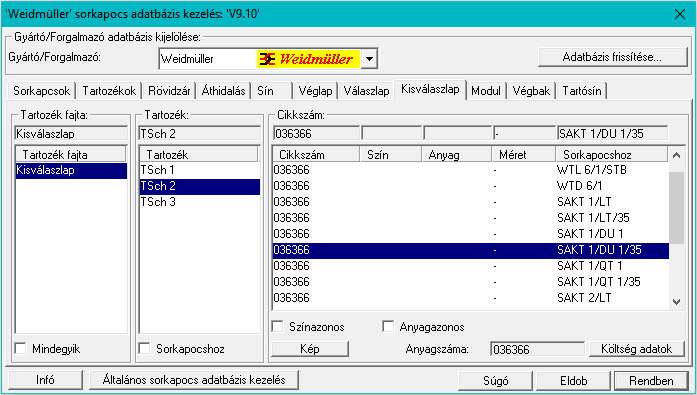Select the SAKT 1/LT row

click(471, 202)
